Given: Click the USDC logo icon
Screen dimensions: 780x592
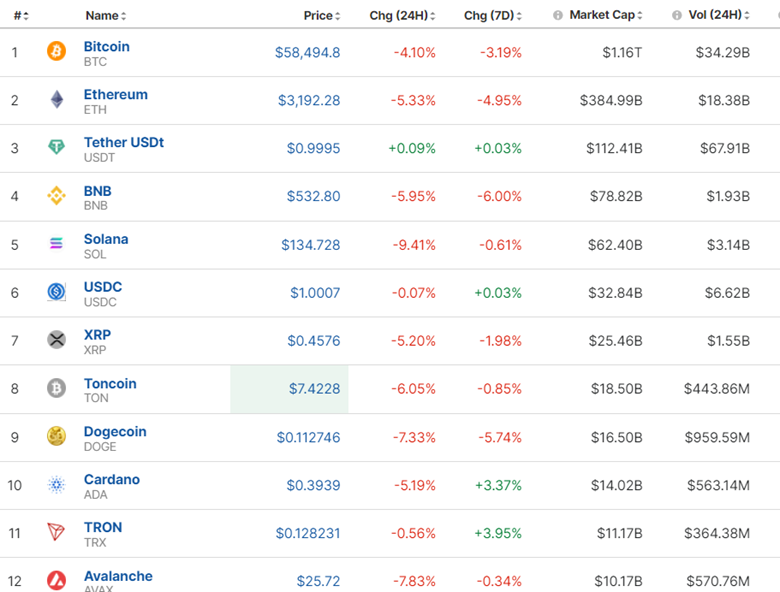Looking at the screenshot, I should tap(56, 292).
